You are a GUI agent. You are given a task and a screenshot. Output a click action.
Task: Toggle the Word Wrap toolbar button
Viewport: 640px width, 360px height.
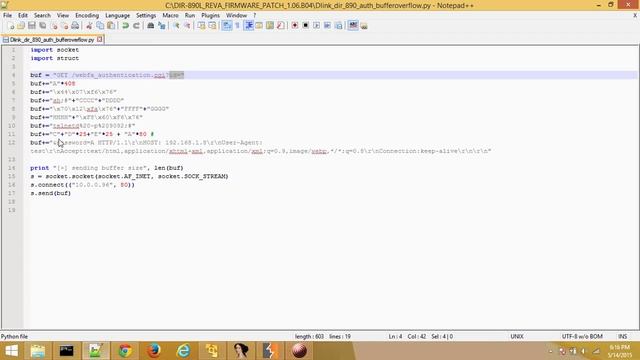tap(227, 26)
